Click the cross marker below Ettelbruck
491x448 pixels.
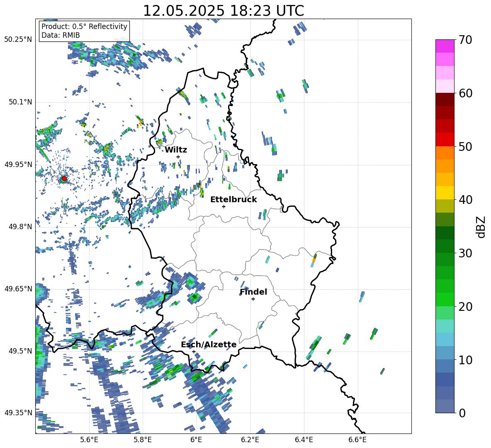click(x=224, y=206)
